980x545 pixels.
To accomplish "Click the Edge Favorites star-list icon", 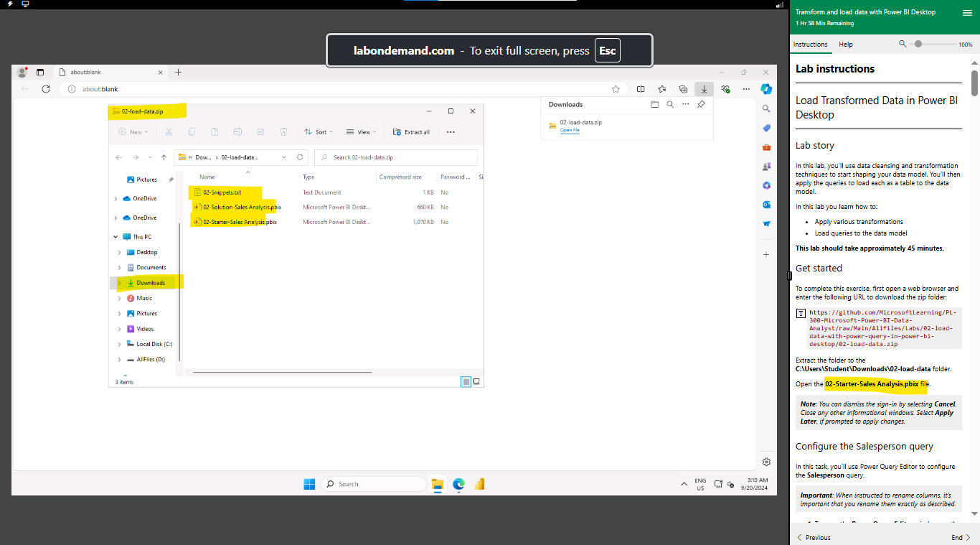I will point(661,89).
